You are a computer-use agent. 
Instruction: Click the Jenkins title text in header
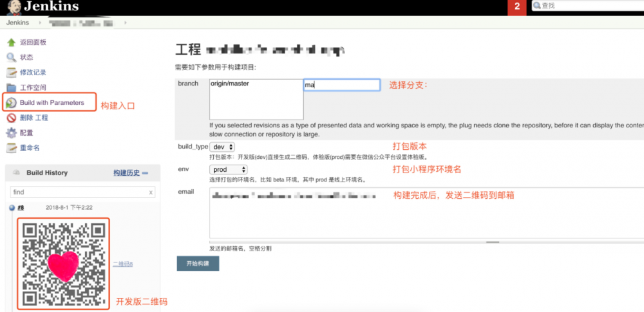click(x=52, y=6)
